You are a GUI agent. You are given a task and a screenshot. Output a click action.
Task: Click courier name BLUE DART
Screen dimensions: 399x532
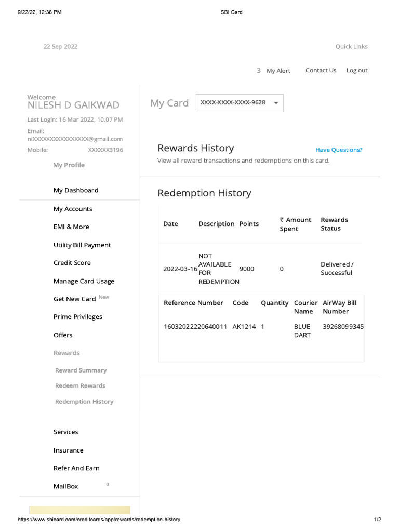click(302, 331)
